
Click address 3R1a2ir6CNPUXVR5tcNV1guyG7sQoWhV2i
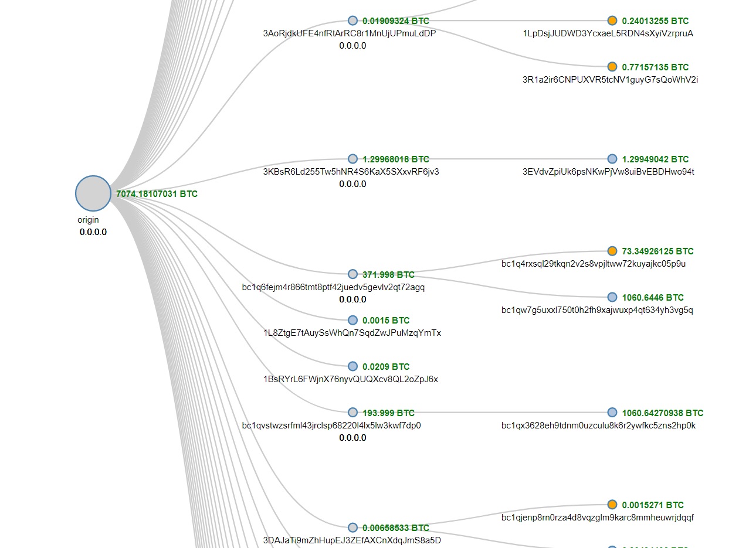611,80
